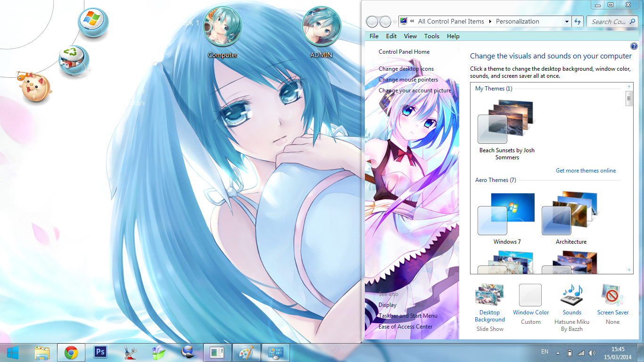Open the Window Color settings
The height and width of the screenshot is (362, 644).
click(530, 304)
